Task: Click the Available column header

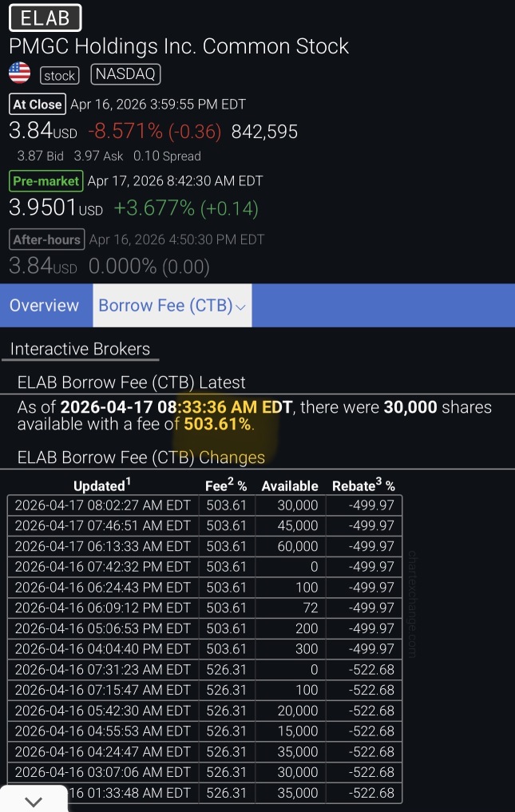Action: coord(290,485)
